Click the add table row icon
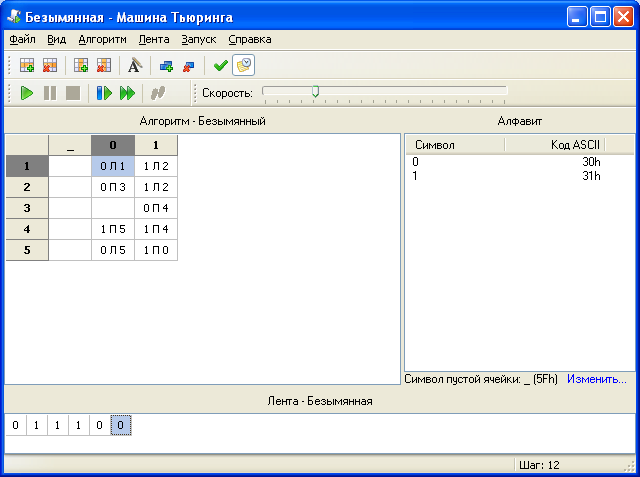This screenshot has width=640, height=477. click(27, 65)
